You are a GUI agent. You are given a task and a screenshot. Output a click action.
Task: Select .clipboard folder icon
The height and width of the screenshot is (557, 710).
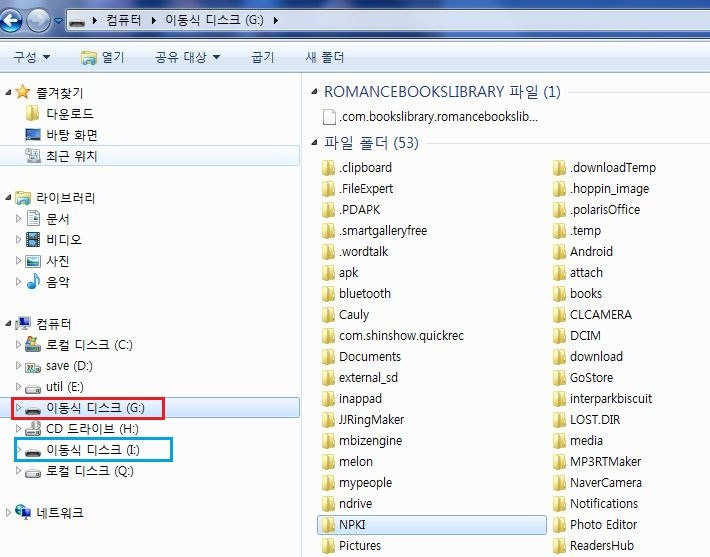pos(328,168)
